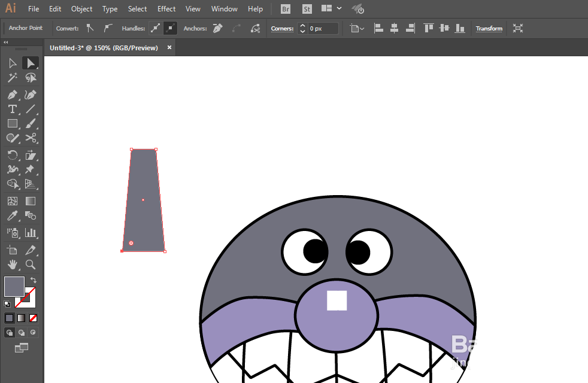Open the Transform panel link

[x=489, y=29]
